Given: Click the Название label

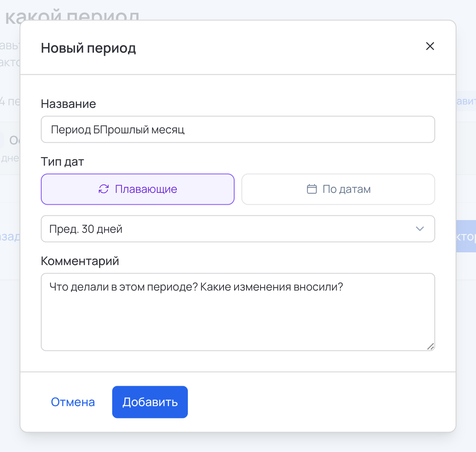Looking at the screenshot, I should 68,104.
